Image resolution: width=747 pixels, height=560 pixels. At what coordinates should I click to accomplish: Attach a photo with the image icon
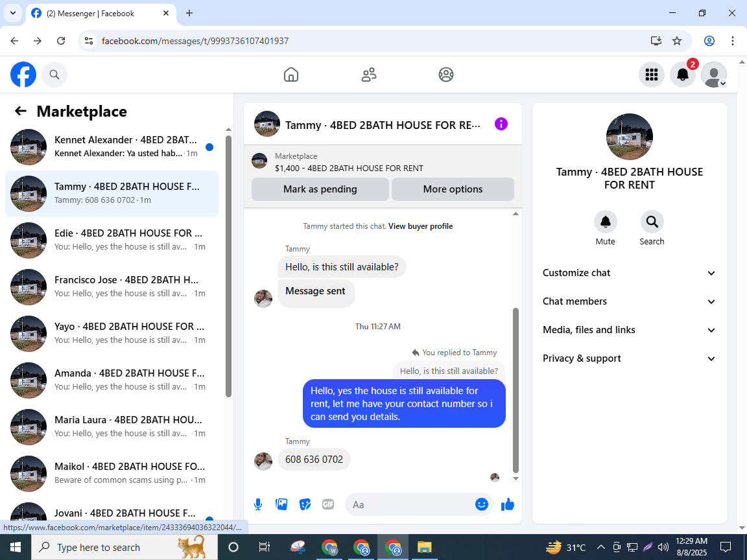[281, 505]
